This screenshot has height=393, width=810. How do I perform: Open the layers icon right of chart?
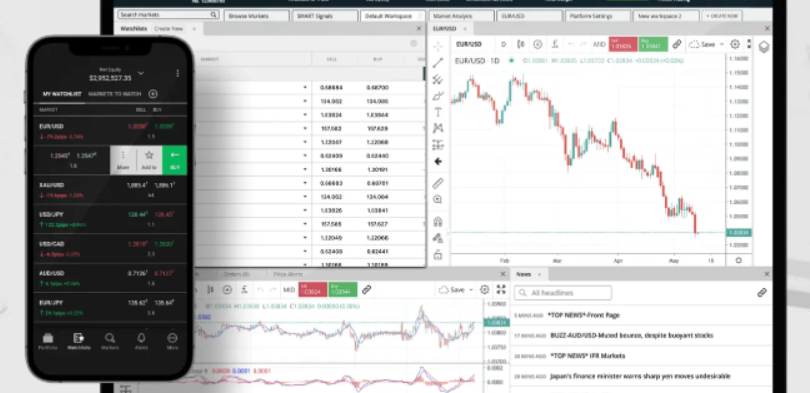(764, 47)
